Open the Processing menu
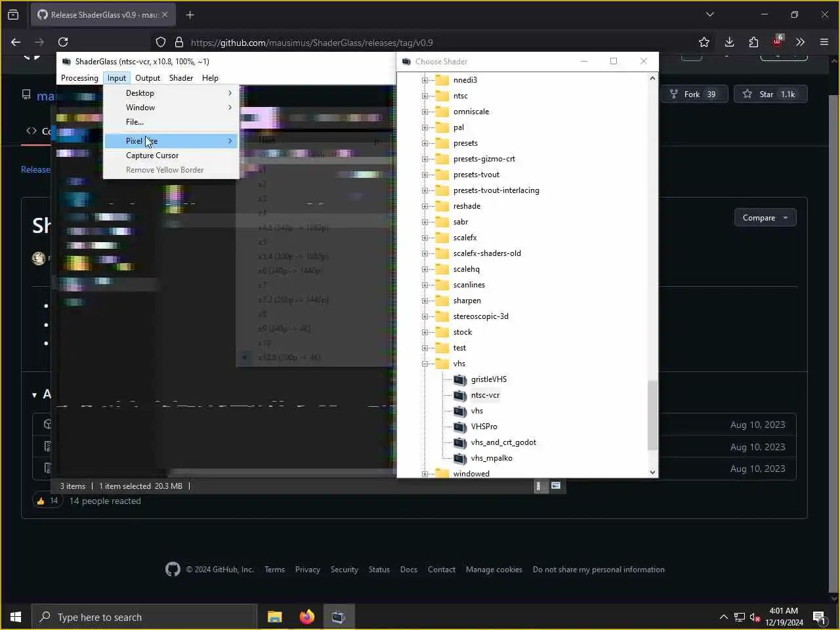Viewport: 840px width, 630px height. (79, 78)
